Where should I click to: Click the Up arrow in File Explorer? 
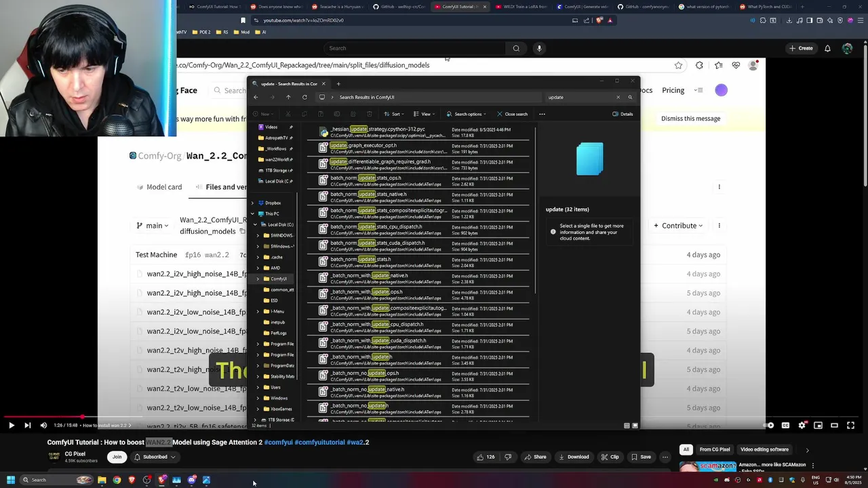tap(288, 97)
